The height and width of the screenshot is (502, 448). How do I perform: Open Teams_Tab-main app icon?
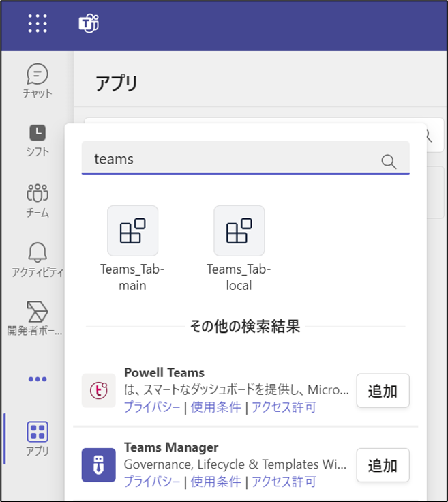tap(132, 231)
